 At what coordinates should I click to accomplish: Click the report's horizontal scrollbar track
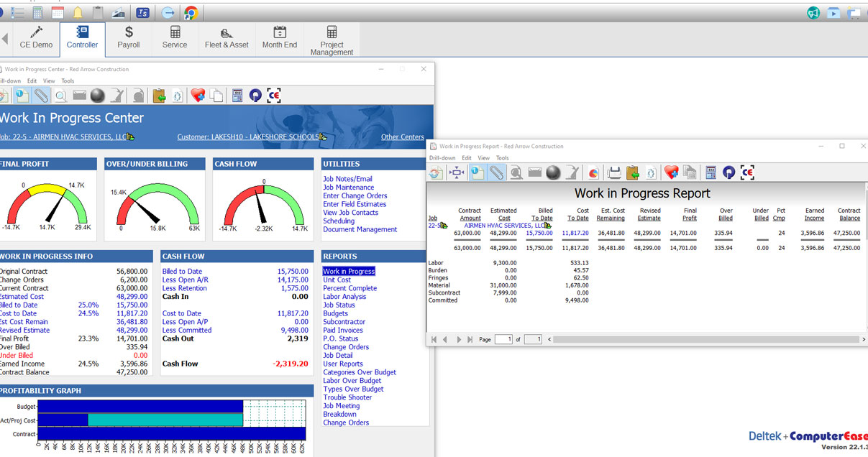click(705, 339)
